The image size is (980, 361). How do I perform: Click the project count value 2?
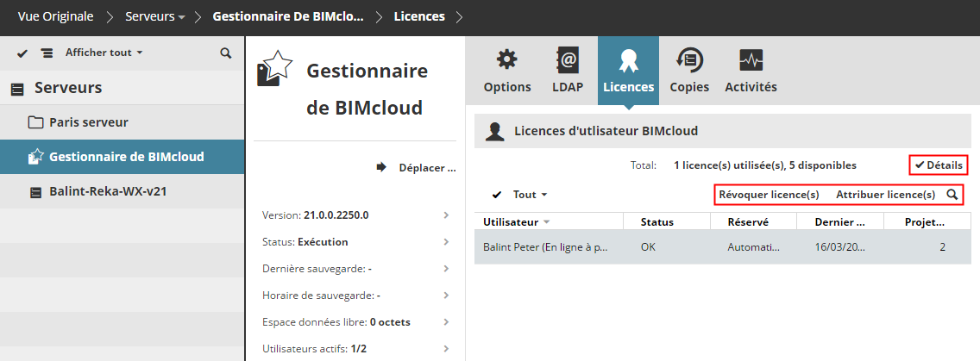pyautogui.click(x=942, y=246)
